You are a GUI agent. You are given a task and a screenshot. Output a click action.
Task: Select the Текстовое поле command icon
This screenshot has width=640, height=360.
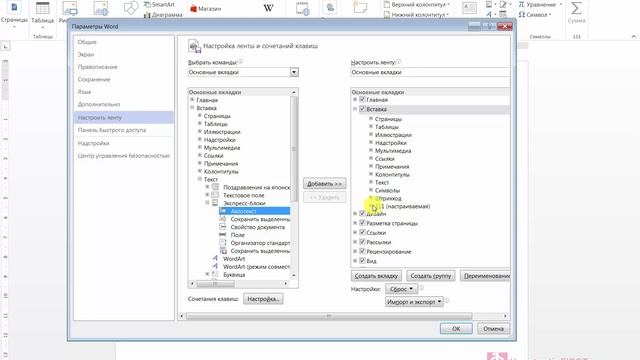215,195
